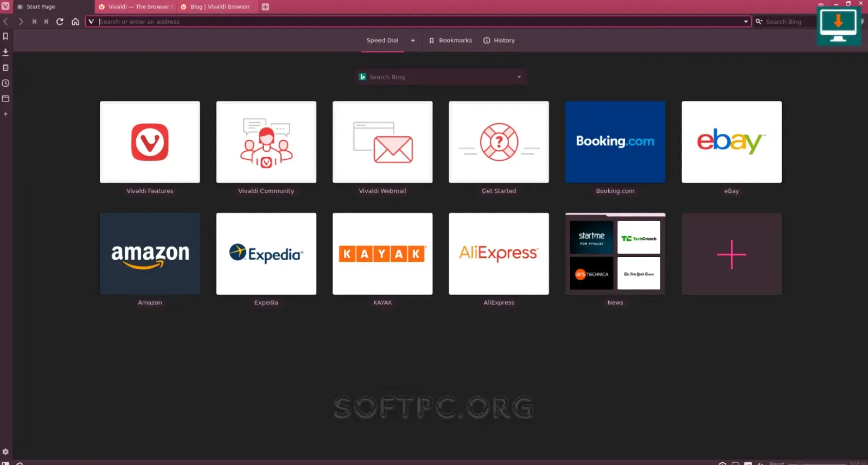Screen dimensions: 868x465
Task: Add a web panel with sidebar plus
Action: (5, 114)
